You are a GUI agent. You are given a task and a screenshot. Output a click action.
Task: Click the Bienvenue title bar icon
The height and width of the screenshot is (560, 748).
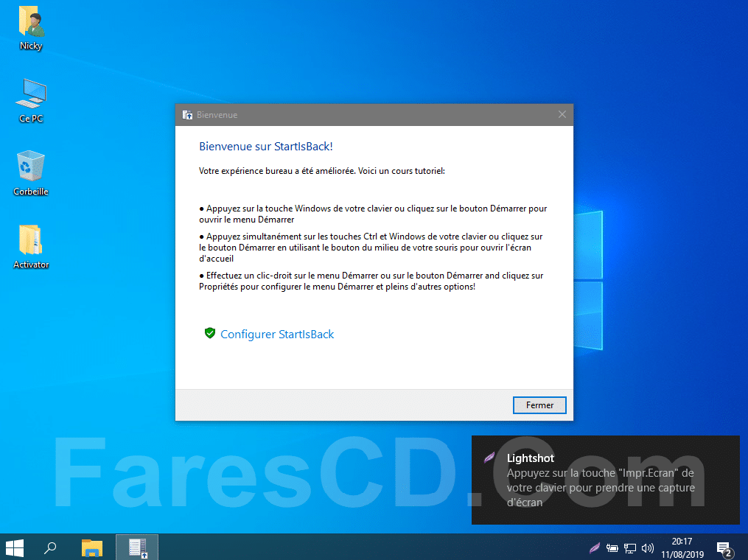pos(187,115)
